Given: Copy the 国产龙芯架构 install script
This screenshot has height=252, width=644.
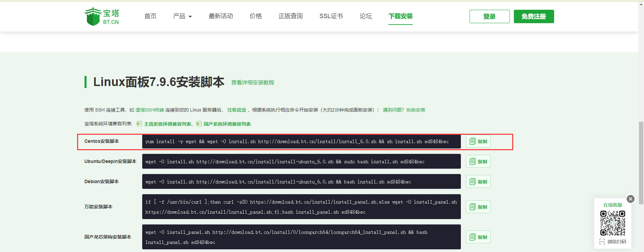Looking at the screenshot, I should [x=478, y=237].
